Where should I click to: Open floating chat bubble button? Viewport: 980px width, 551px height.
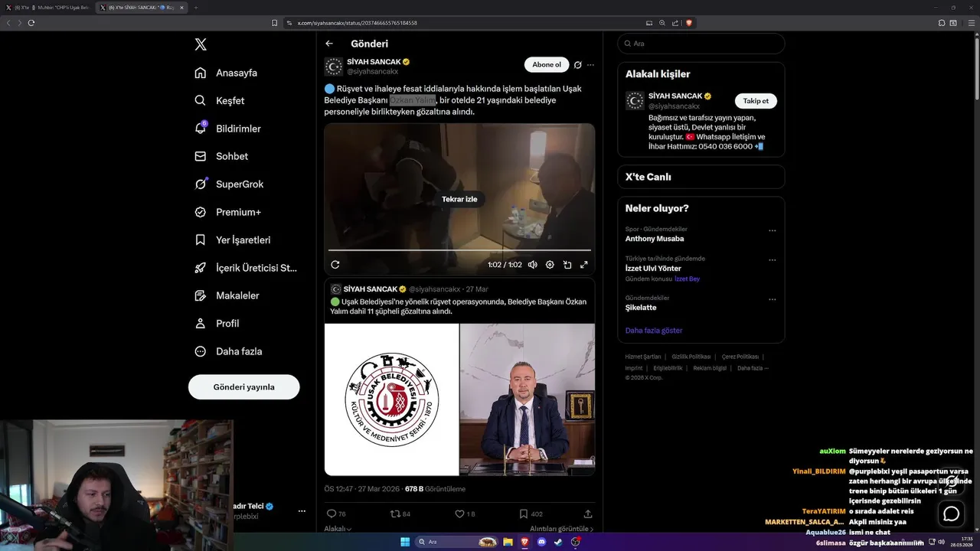tap(951, 514)
